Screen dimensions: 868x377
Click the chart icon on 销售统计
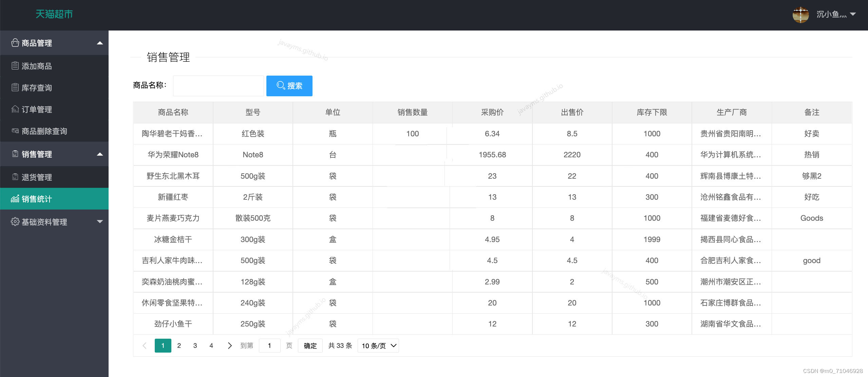(15, 199)
